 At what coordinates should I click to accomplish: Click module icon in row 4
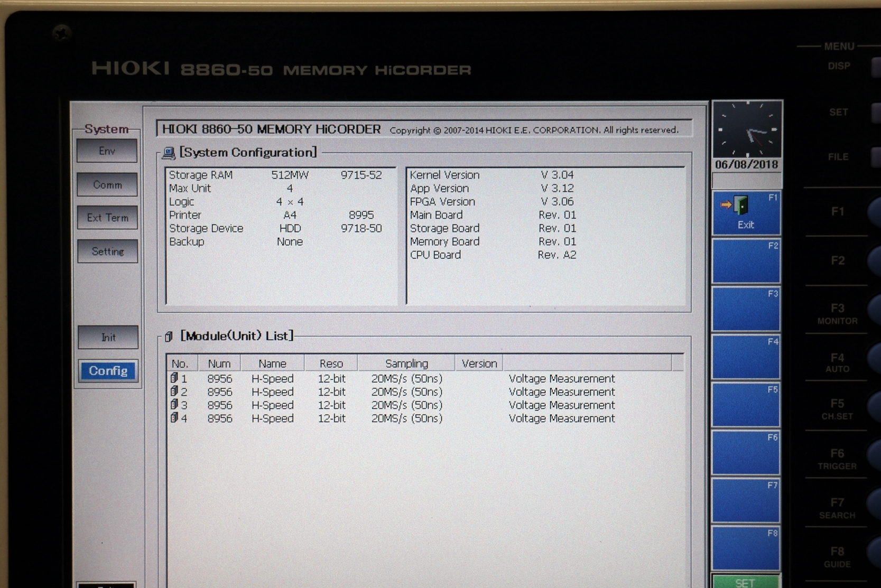point(174,418)
